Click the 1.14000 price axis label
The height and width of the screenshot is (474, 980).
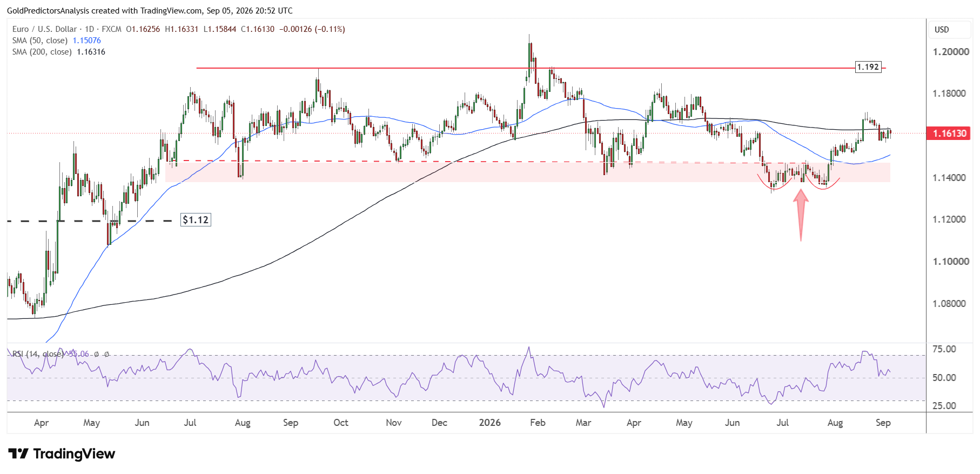coord(950,178)
